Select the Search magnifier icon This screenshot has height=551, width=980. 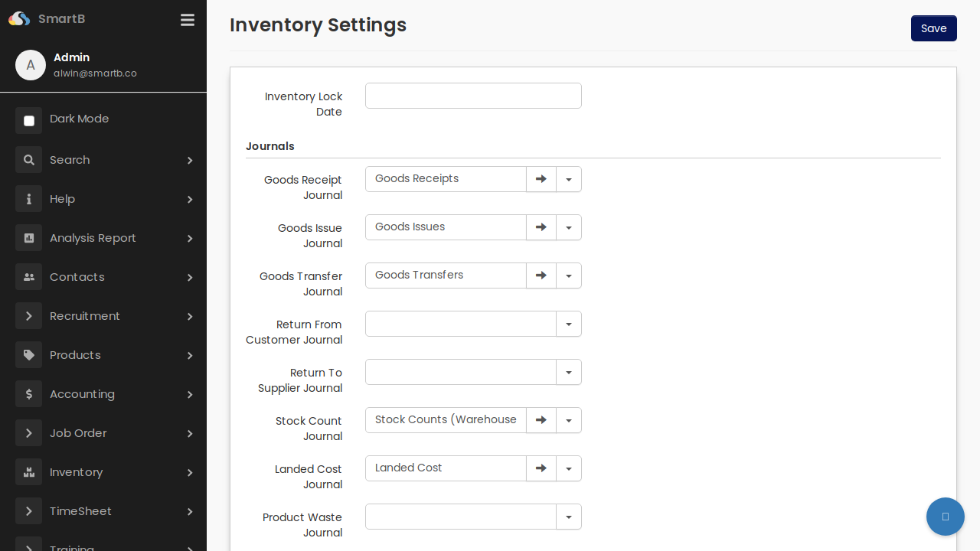coord(28,159)
